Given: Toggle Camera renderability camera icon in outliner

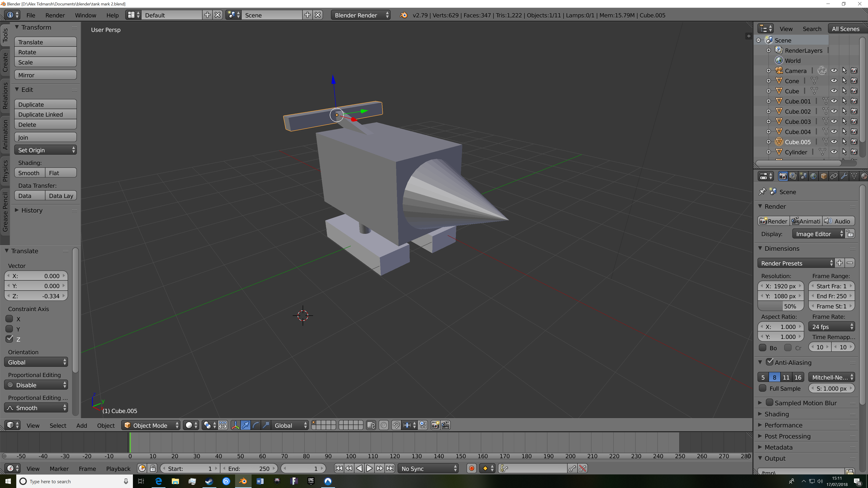Looking at the screenshot, I should click(x=854, y=71).
